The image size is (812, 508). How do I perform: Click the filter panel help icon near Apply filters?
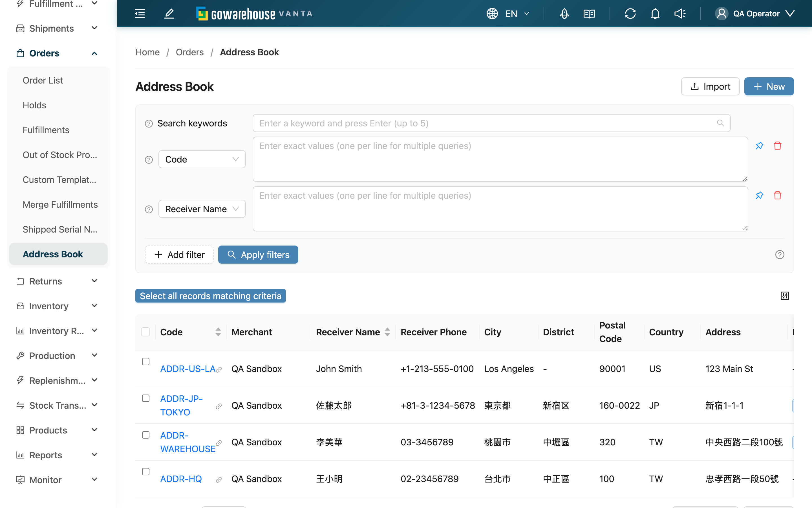(780, 255)
